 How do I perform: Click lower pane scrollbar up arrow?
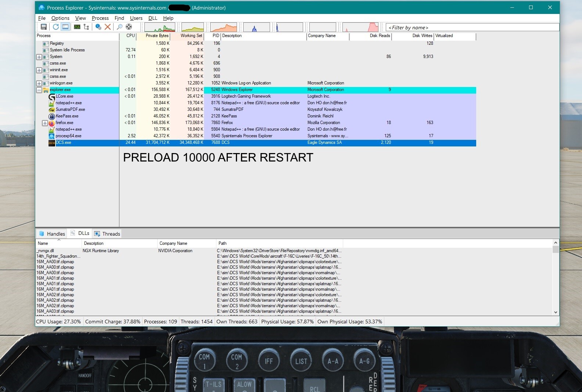click(556, 243)
